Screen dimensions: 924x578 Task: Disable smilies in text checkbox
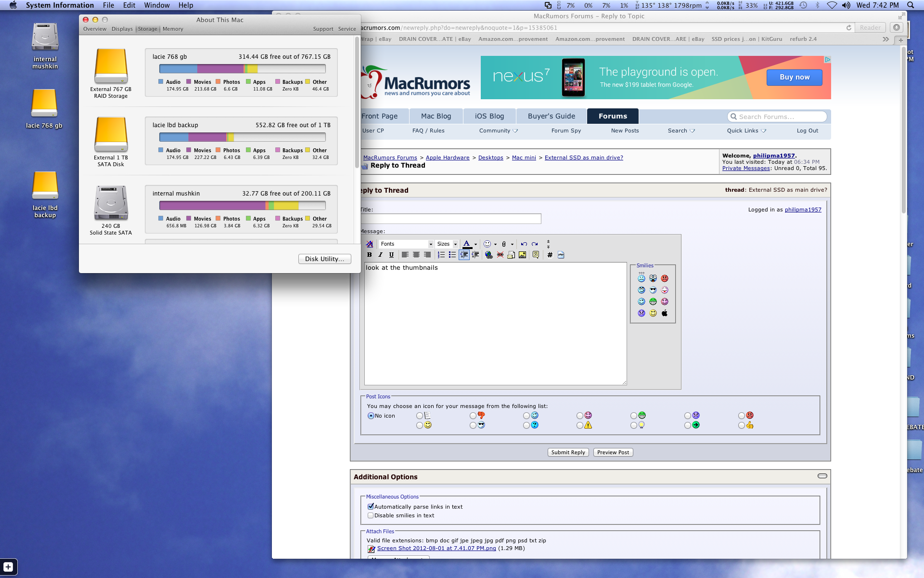click(x=371, y=515)
